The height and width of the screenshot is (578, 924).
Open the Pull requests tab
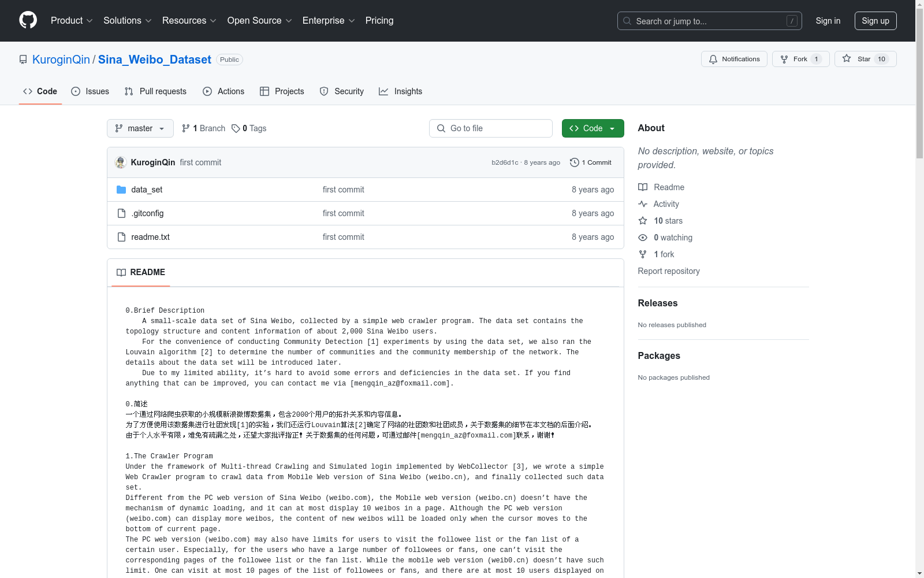(155, 91)
